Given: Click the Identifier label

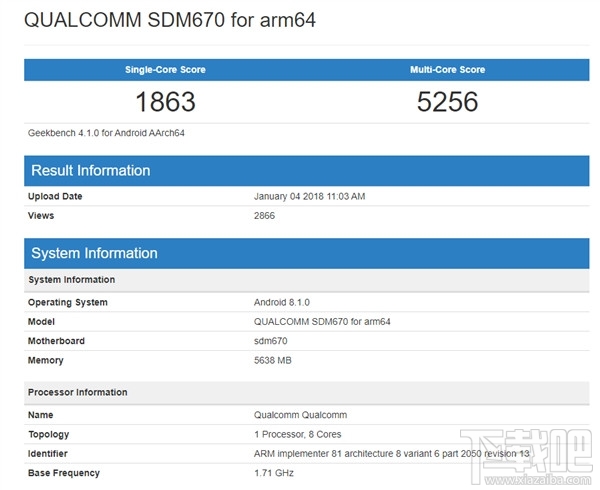Looking at the screenshot, I should tap(48, 454).
